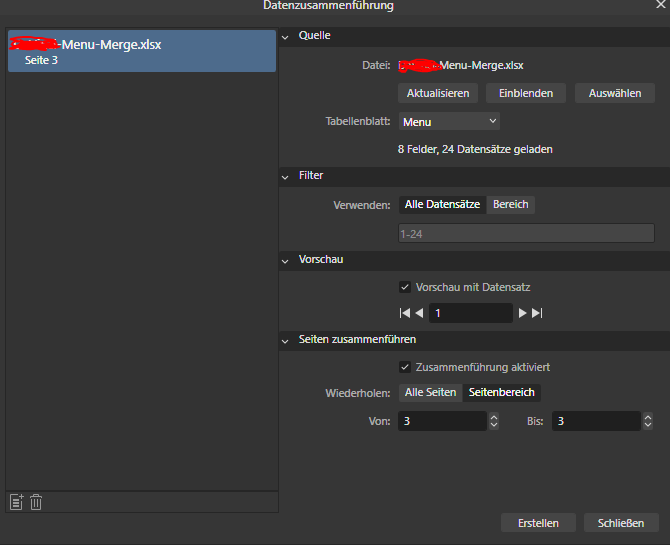The height and width of the screenshot is (545, 670).
Task: Jump to last record in preview
Action: [537, 313]
